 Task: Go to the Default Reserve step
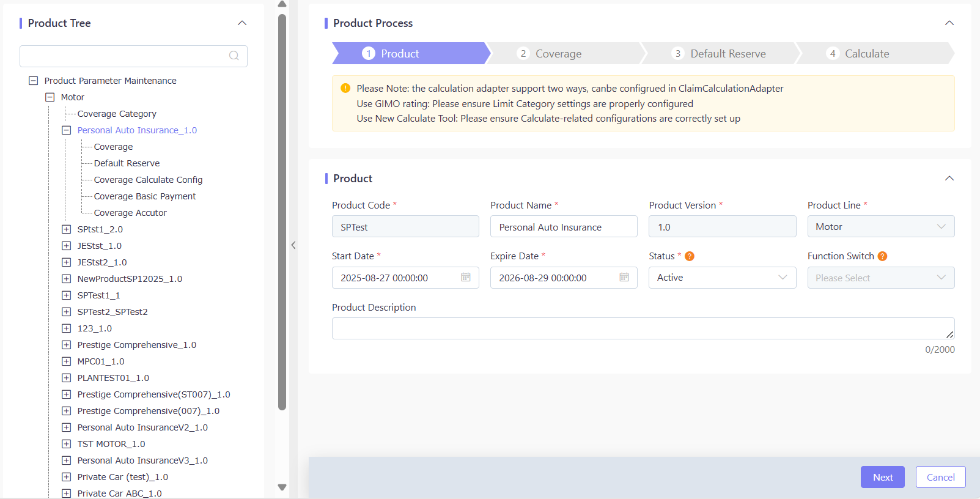tap(720, 53)
